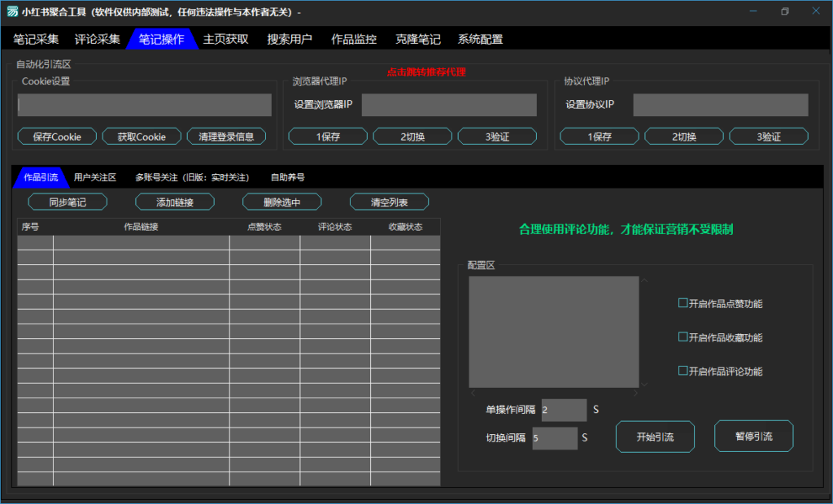This screenshot has height=504, width=833.
Task: Focus the 设置协议IP input field
Action: pyautogui.click(x=721, y=105)
